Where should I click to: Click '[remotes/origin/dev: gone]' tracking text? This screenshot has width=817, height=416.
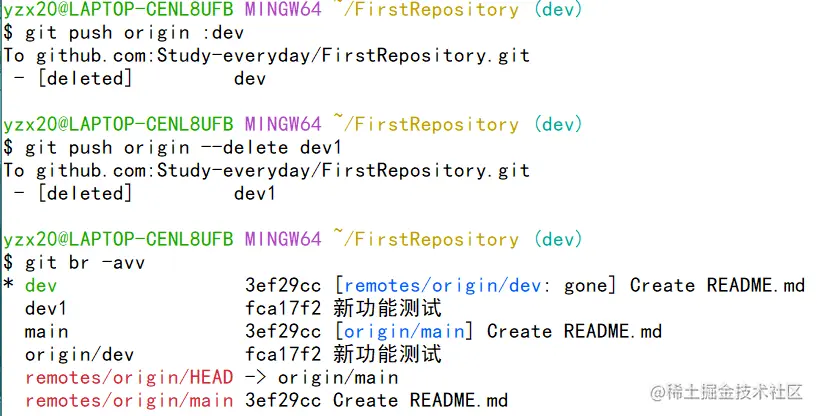[476, 286]
